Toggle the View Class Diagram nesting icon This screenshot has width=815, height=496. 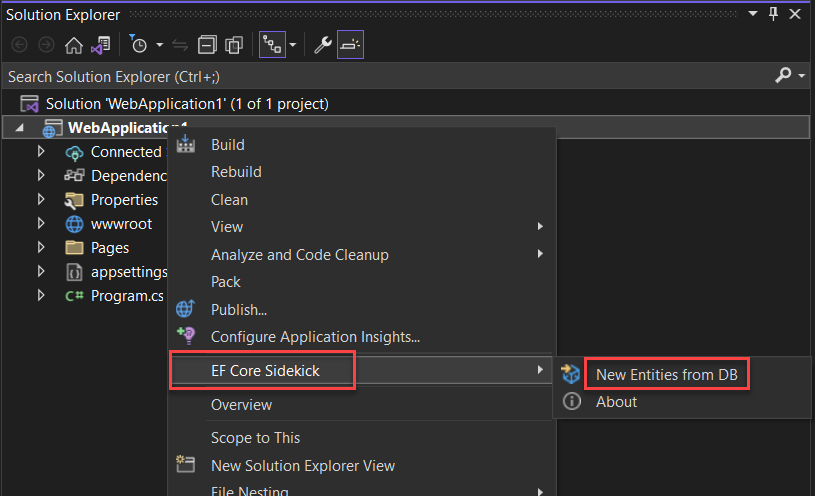[x=272, y=45]
